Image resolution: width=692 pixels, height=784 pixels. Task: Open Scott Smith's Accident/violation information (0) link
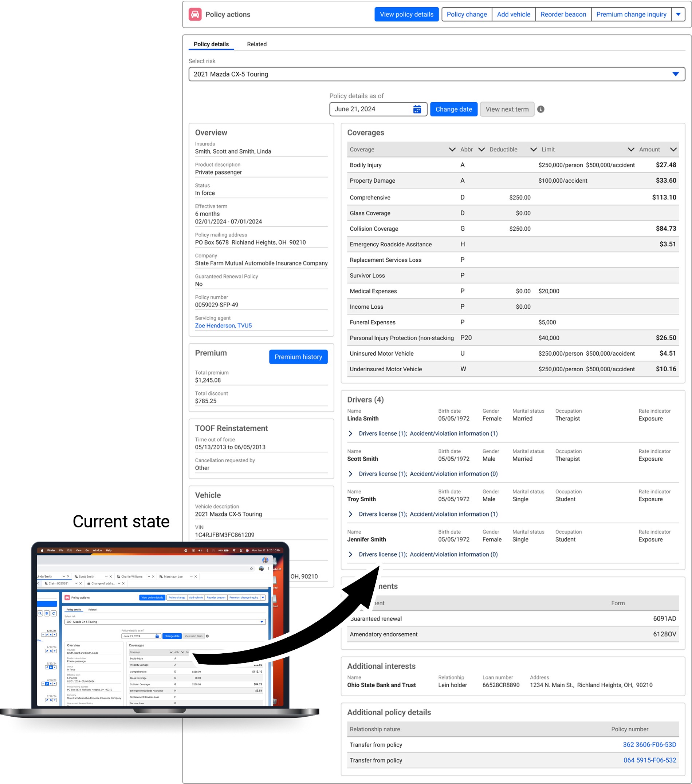tap(453, 474)
